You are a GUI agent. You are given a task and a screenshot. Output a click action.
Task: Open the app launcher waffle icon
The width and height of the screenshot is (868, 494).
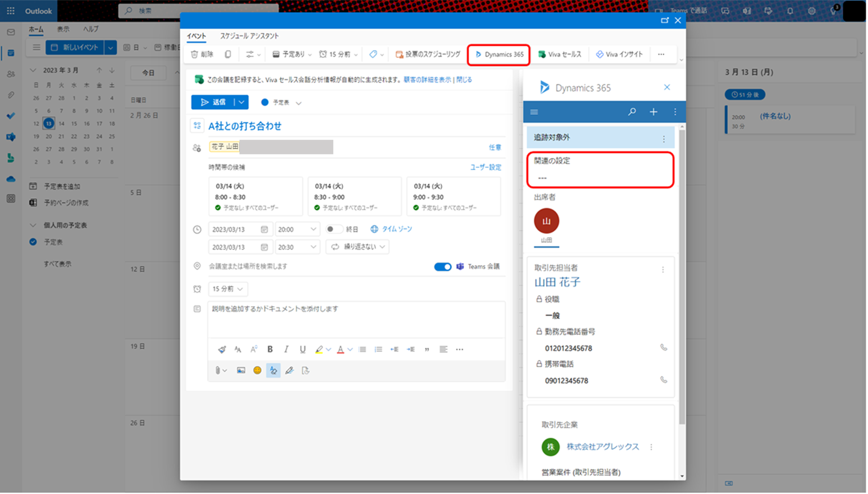[x=11, y=11]
